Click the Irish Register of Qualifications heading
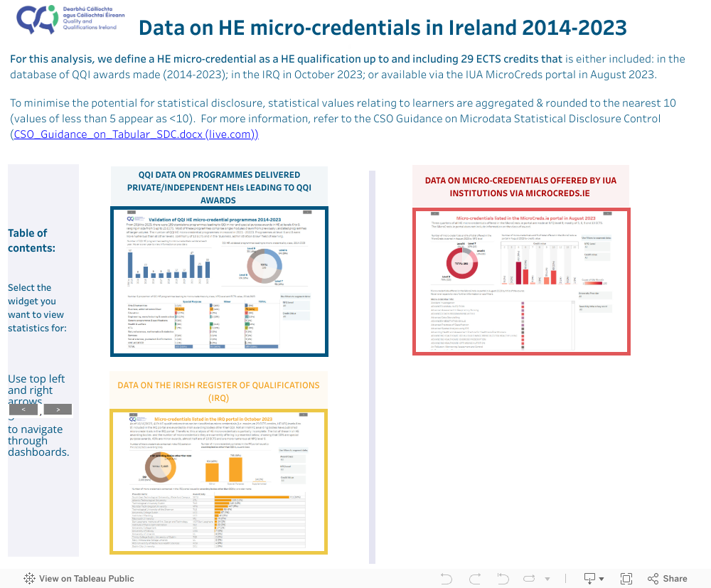This screenshot has width=711, height=588. click(x=218, y=391)
